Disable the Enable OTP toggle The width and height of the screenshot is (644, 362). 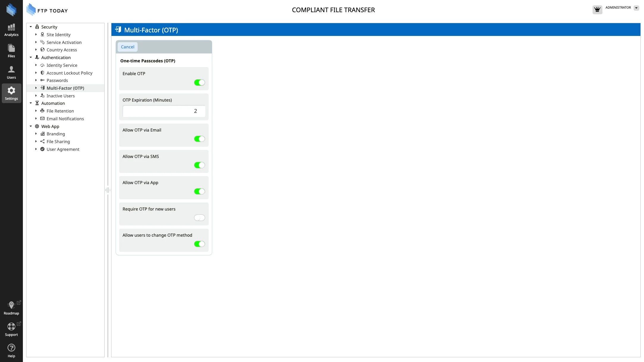click(199, 83)
